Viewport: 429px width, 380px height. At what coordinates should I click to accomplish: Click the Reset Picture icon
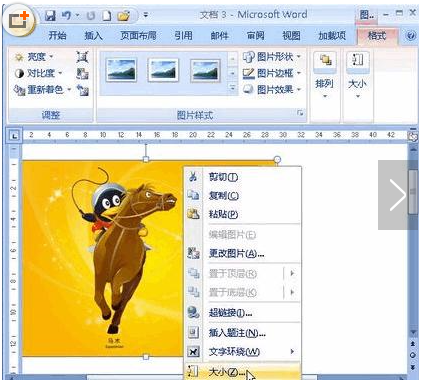pyautogui.click(x=82, y=89)
